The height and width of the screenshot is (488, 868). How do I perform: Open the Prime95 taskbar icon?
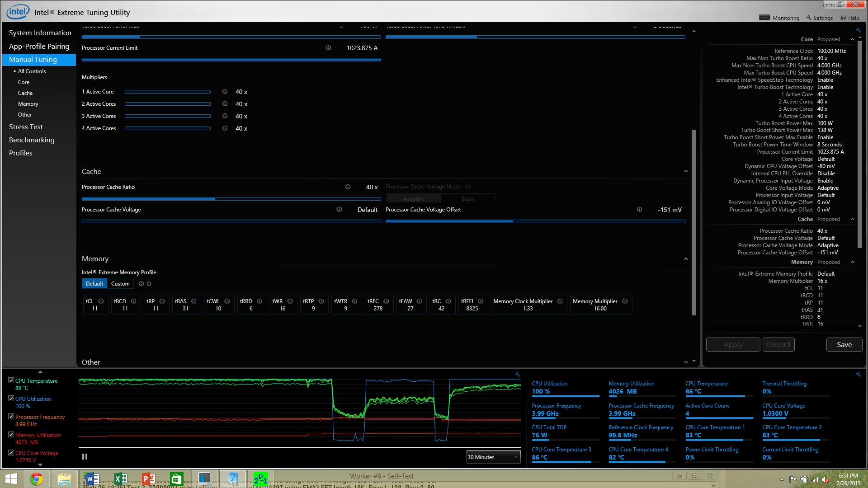[261, 479]
